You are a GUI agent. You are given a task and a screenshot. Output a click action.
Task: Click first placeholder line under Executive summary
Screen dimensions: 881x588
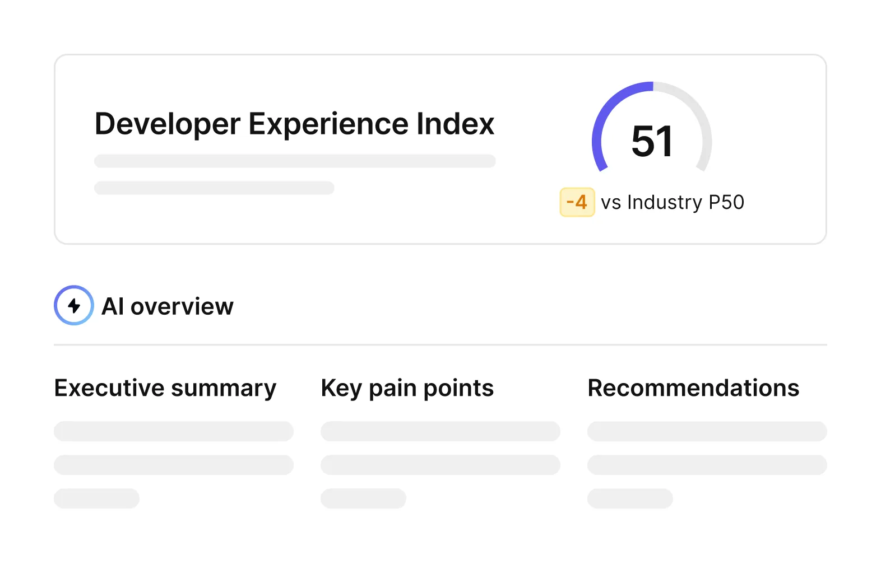[x=174, y=431]
